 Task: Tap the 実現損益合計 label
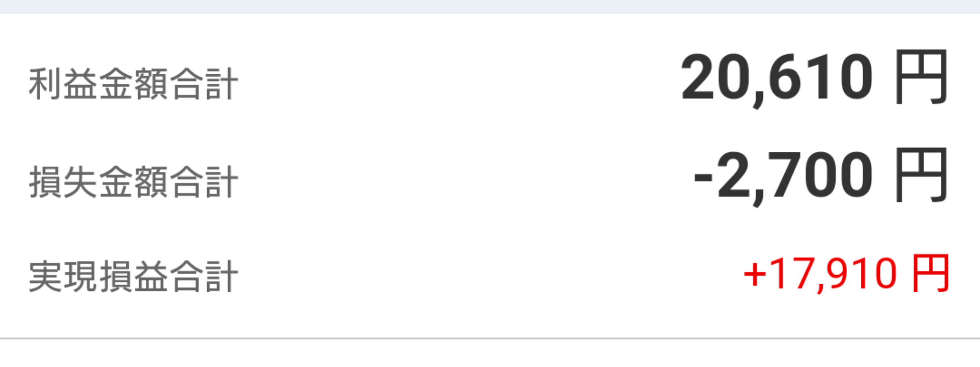coord(134,276)
